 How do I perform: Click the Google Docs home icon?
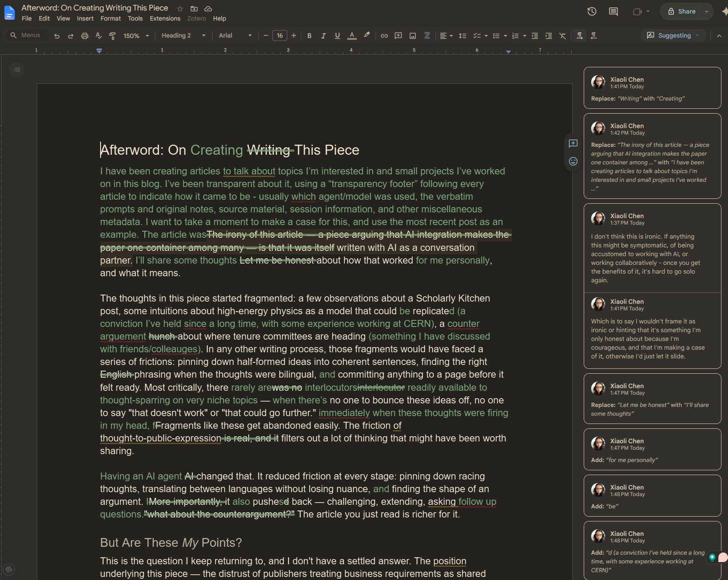pyautogui.click(x=9, y=12)
